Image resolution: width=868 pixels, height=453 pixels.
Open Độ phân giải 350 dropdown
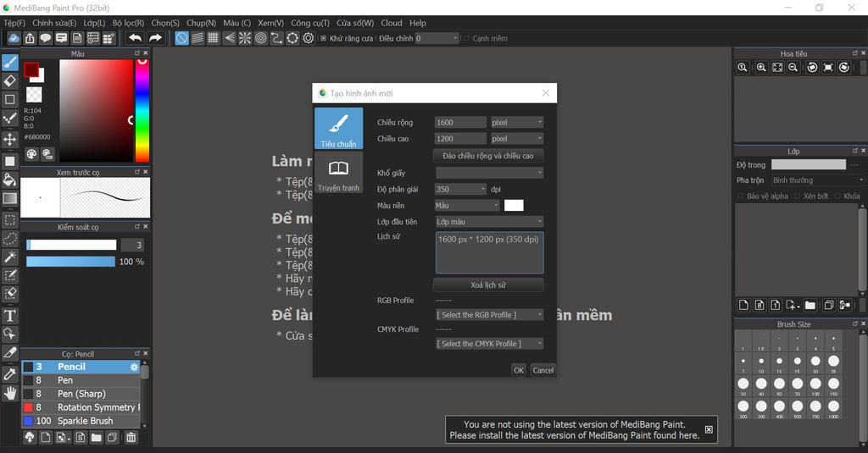pos(460,189)
